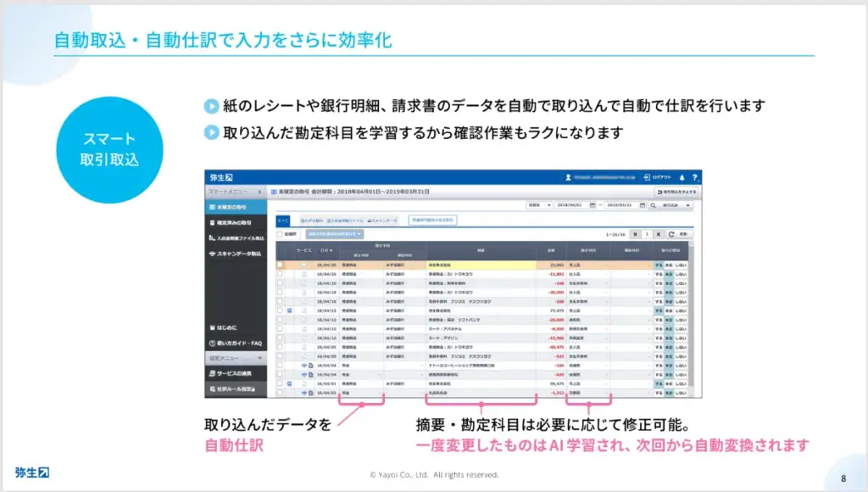This screenshot has width=868, height=492.
Task: Open the 日付 sort dropdown in the table header
Action: tap(325, 250)
